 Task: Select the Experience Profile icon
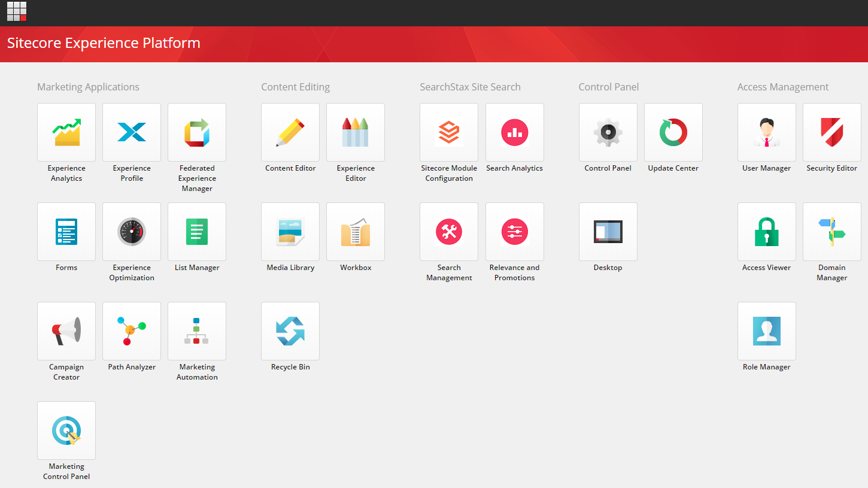click(x=131, y=132)
